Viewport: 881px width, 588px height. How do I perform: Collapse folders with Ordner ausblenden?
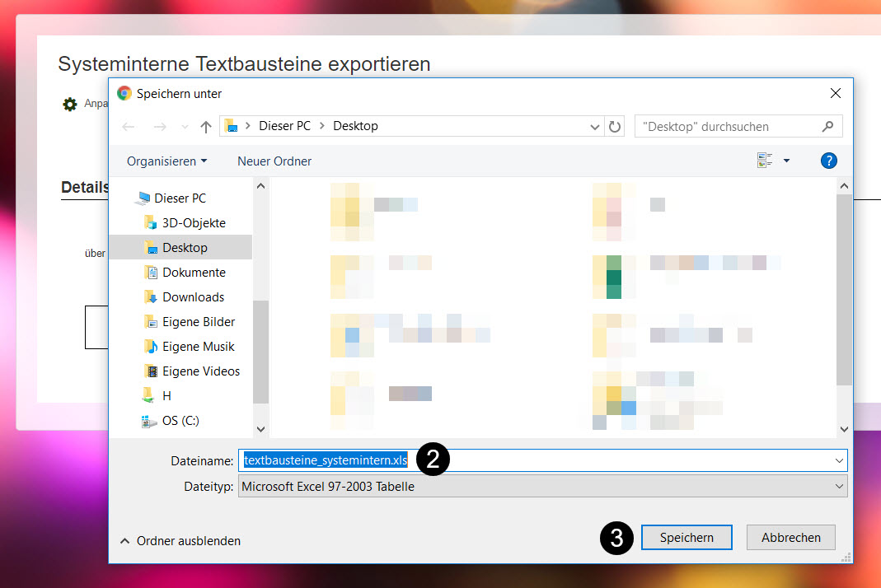180,541
